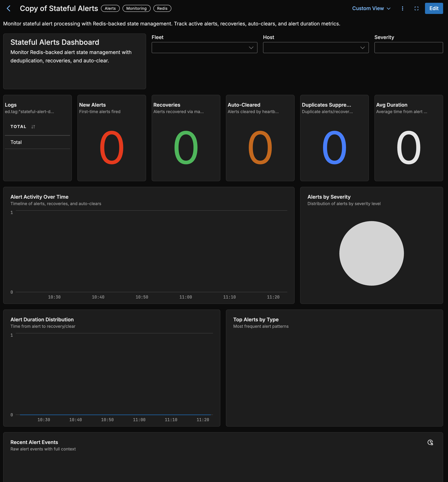
Task: Click the Recoveries counter
Action: 186,147
